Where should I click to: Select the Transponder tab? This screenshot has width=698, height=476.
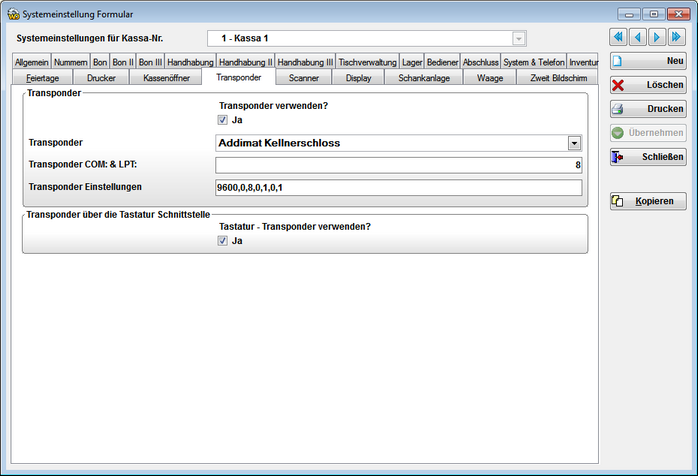click(x=239, y=77)
